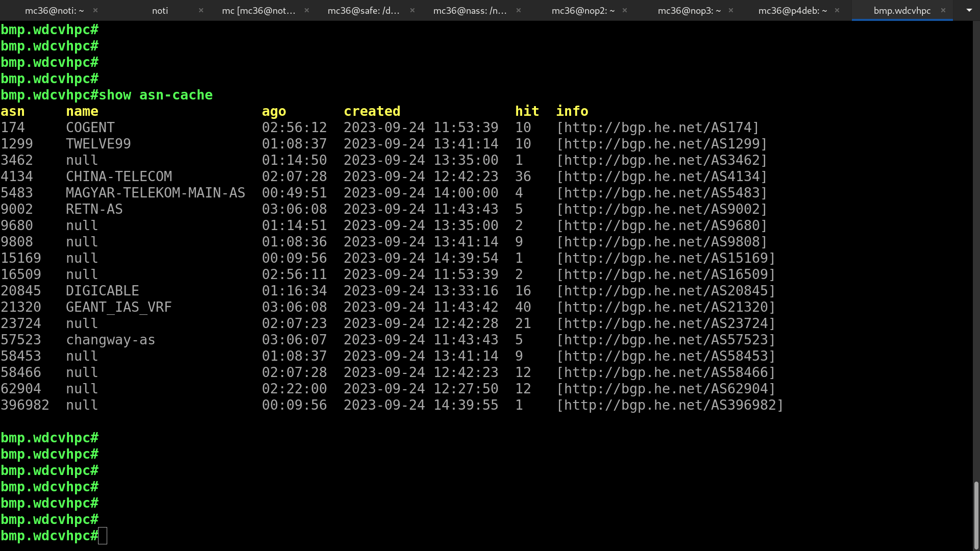Close the mc36@nass tab
The image size is (980, 551).
pyautogui.click(x=519, y=10)
